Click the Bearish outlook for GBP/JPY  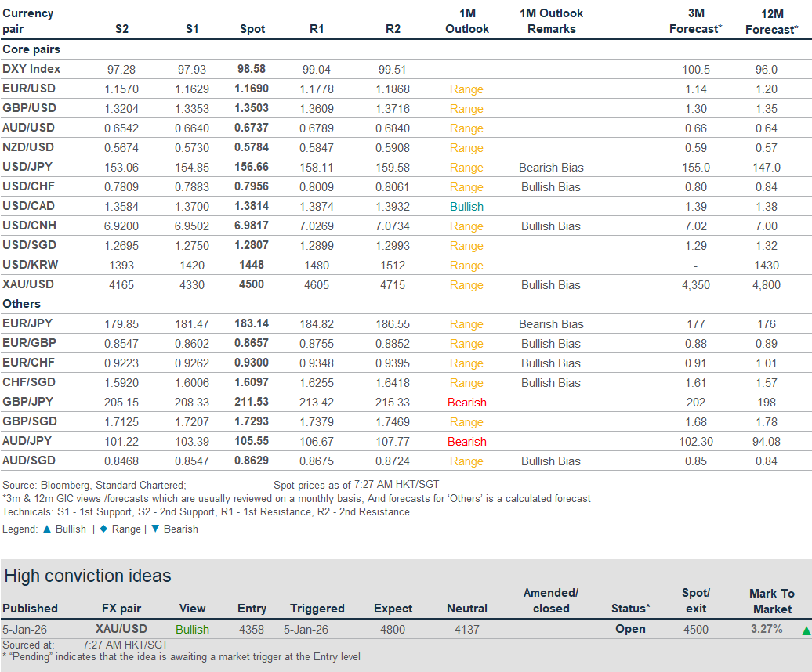click(466, 403)
